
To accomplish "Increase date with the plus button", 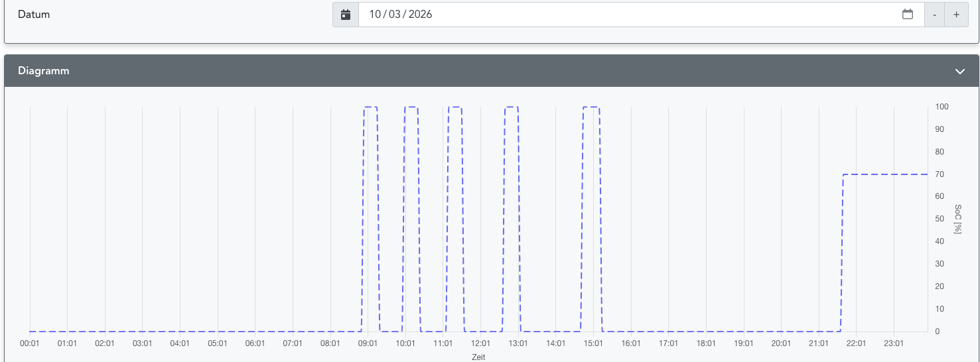I will (956, 15).
